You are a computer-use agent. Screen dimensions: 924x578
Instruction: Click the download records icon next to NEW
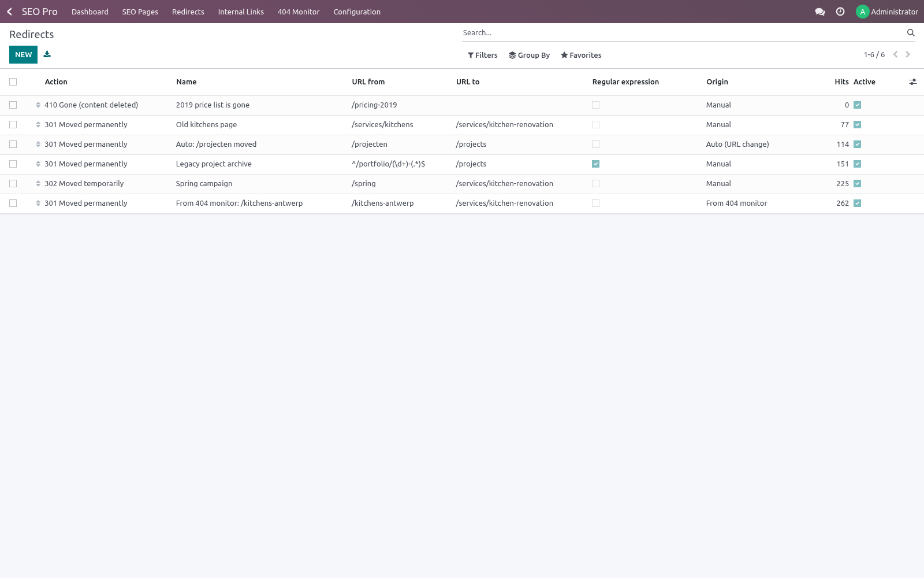point(47,54)
